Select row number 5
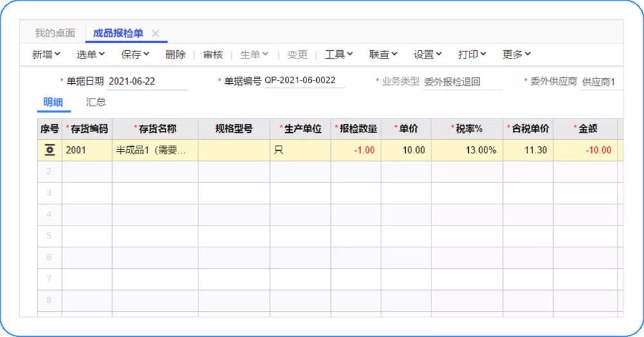 pos(50,236)
